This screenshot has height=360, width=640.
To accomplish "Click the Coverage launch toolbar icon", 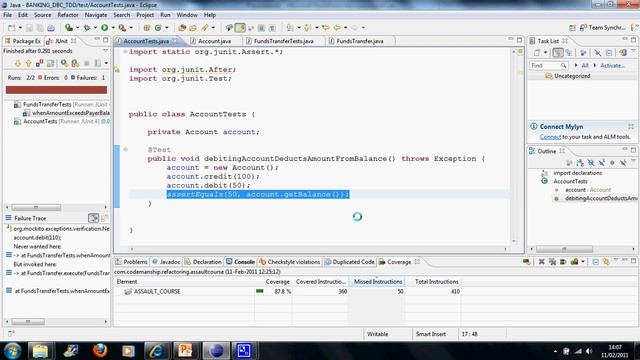I will [69, 27].
